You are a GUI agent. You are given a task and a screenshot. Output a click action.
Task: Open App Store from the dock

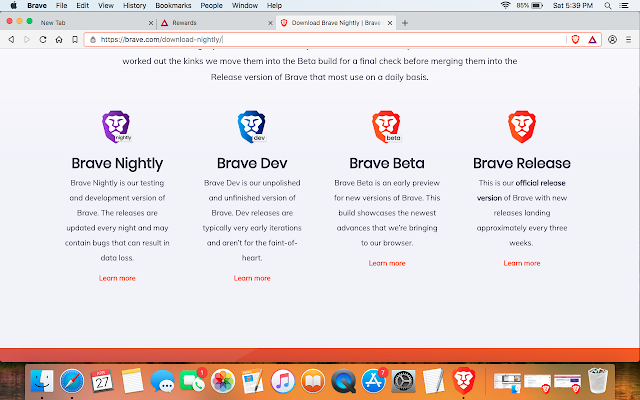[373, 381]
